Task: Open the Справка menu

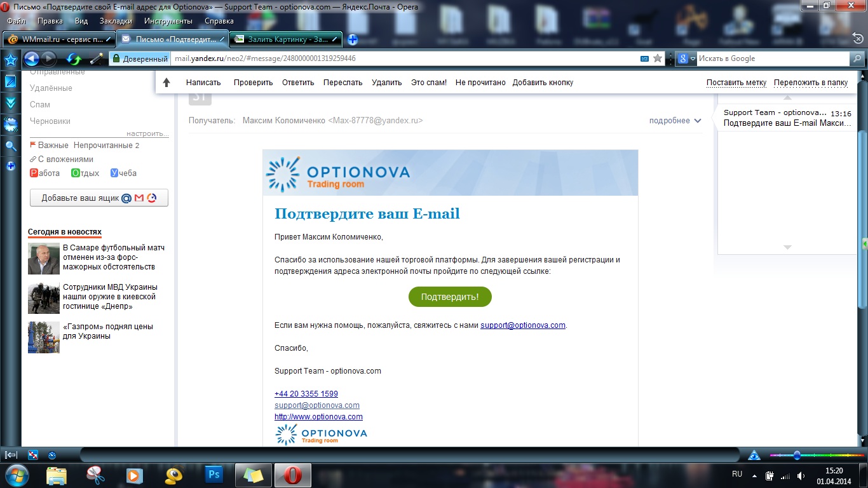Action: (219, 21)
